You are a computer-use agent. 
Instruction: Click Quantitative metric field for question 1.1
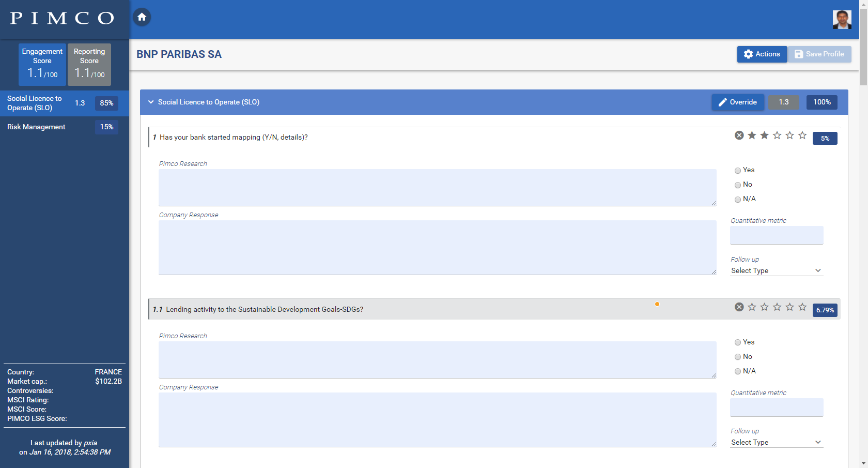(777, 407)
